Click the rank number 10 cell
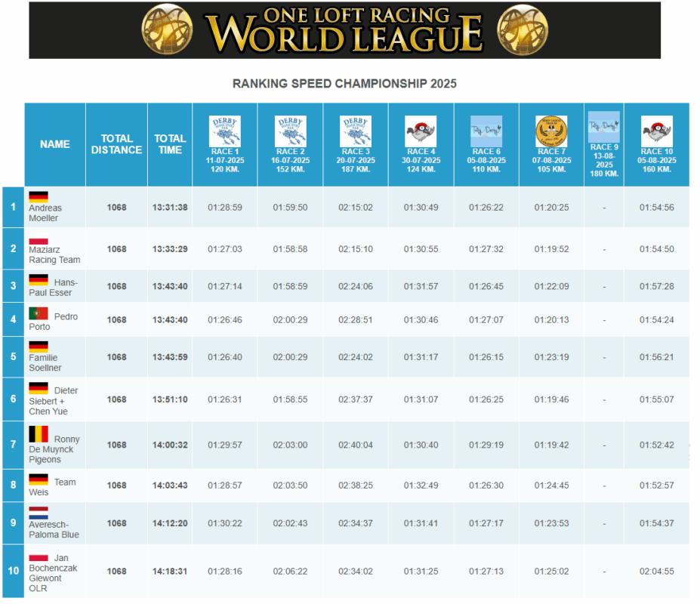The image size is (700, 604). point(14,571)
